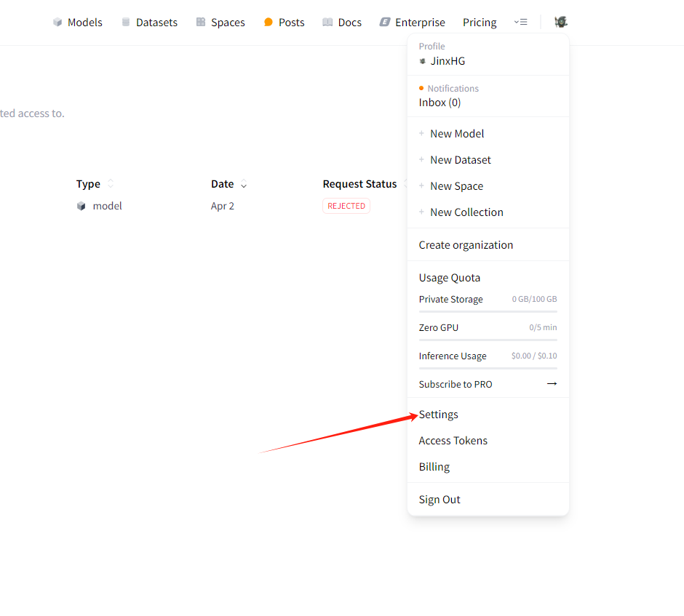
Task: Open the Spaces section
Action: click(x=228, y=23)
